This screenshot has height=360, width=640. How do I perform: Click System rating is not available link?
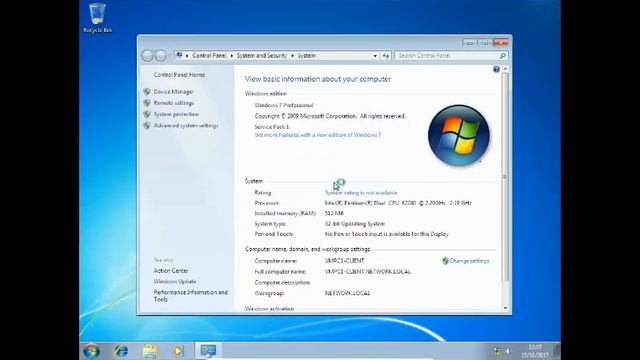tap(361, 193)
